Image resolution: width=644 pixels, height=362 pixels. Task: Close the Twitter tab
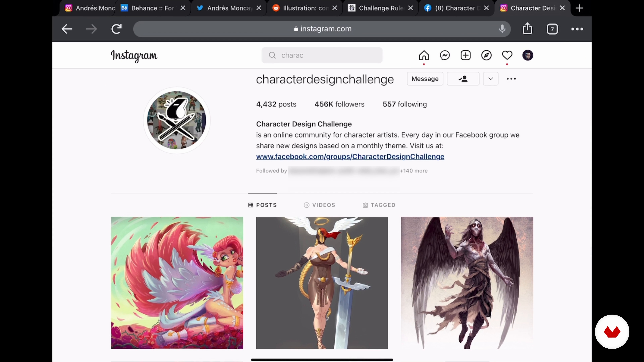click(x=259, y=8)
